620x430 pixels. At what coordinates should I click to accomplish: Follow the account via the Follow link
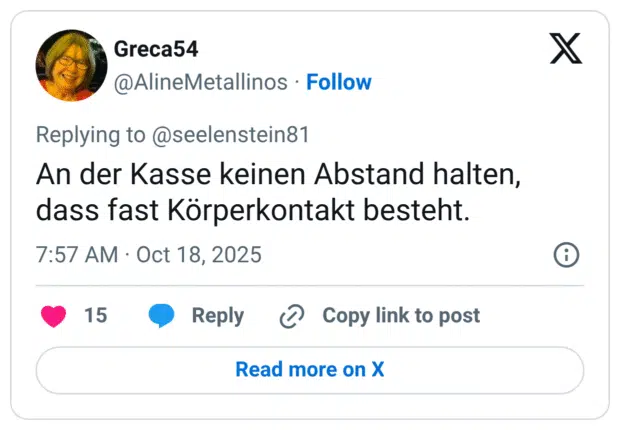[338, 82]
